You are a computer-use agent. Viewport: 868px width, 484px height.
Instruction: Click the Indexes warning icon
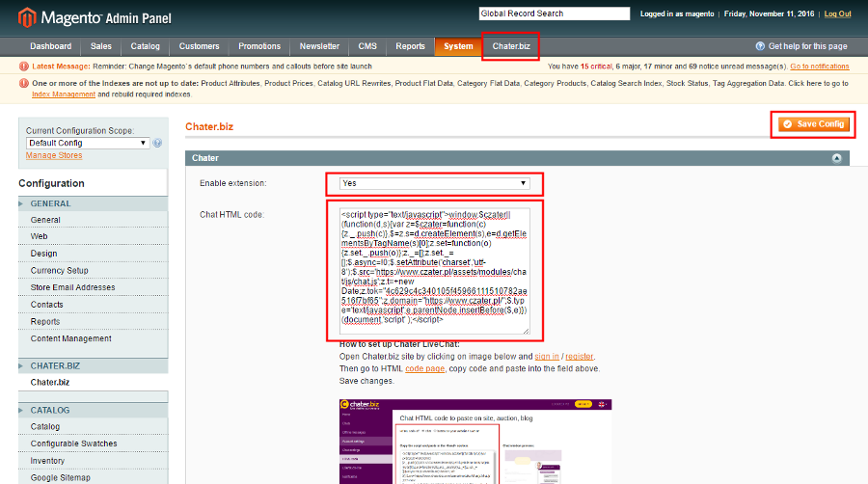click(24, 84)
